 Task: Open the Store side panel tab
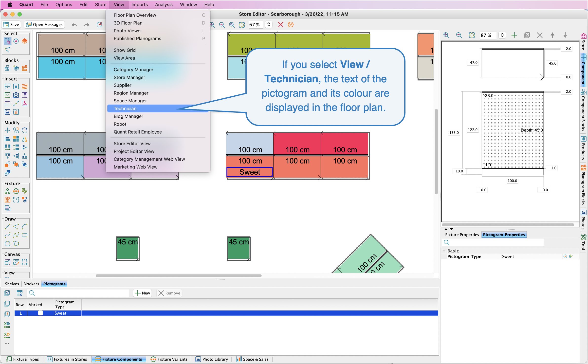pos(583,41)
